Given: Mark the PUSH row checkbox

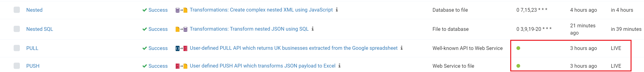Looking at the screenshot, I should click(17, 66).
